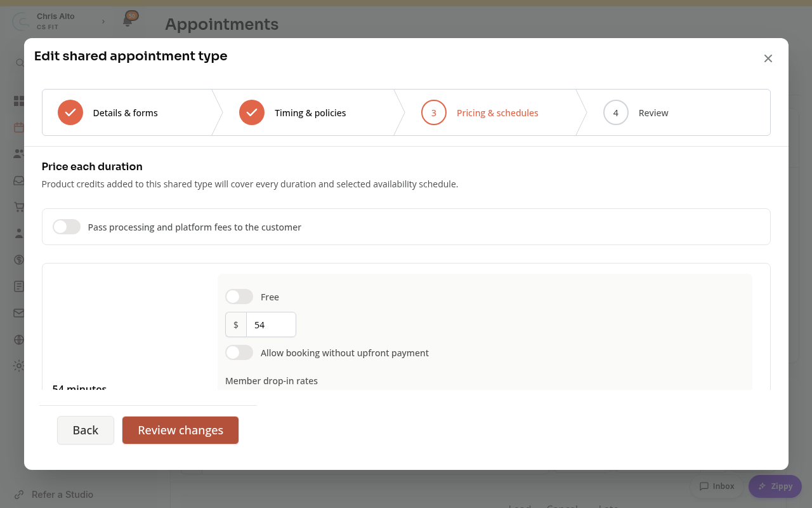Click the Member drop-in rates label
812x508 pixels.
(272, 381)
